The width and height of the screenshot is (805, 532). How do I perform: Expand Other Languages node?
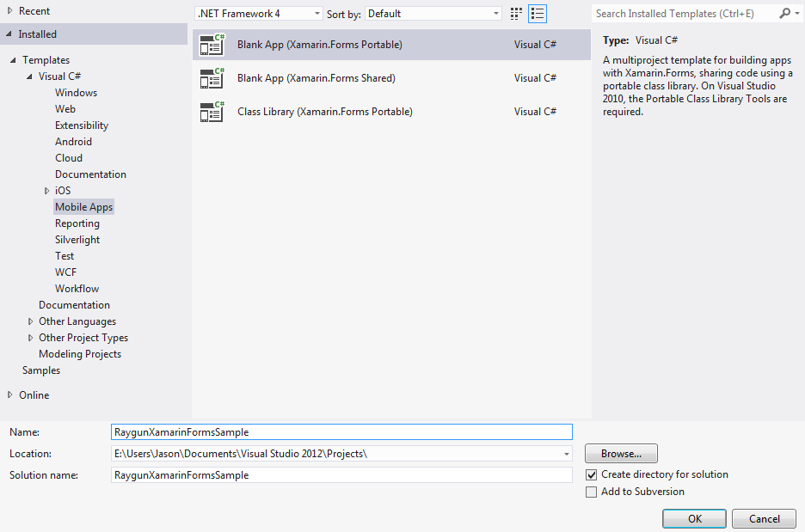pos(30,321)
